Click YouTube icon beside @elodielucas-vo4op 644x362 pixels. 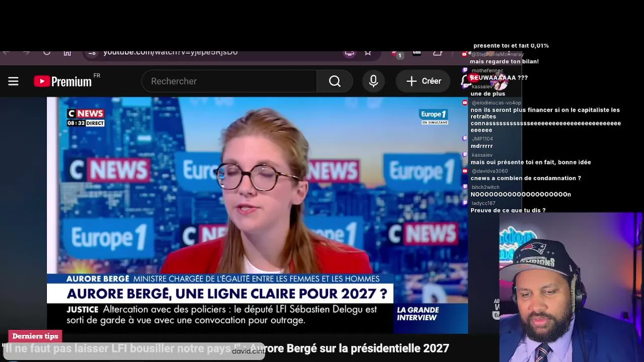[465, 103]
